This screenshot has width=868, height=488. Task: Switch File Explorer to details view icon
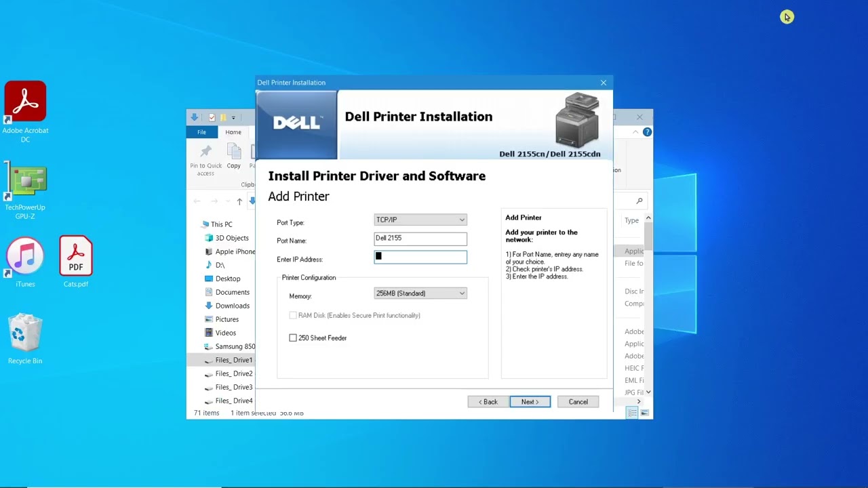(x=632, y=413)
